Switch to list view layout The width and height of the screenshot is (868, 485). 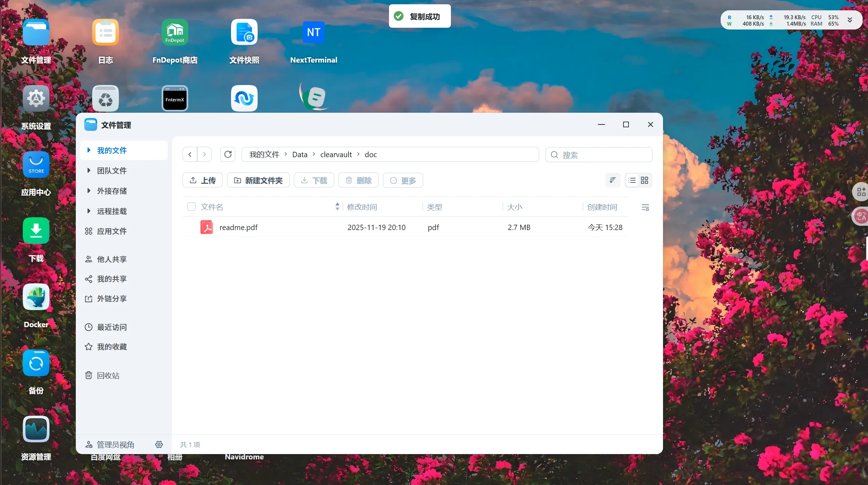[x=632, y=180]
